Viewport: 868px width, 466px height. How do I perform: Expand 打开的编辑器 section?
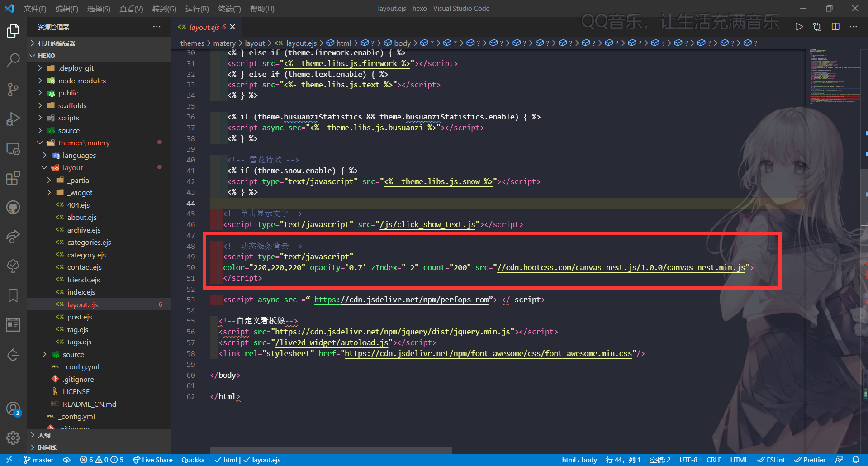(99, 43)
